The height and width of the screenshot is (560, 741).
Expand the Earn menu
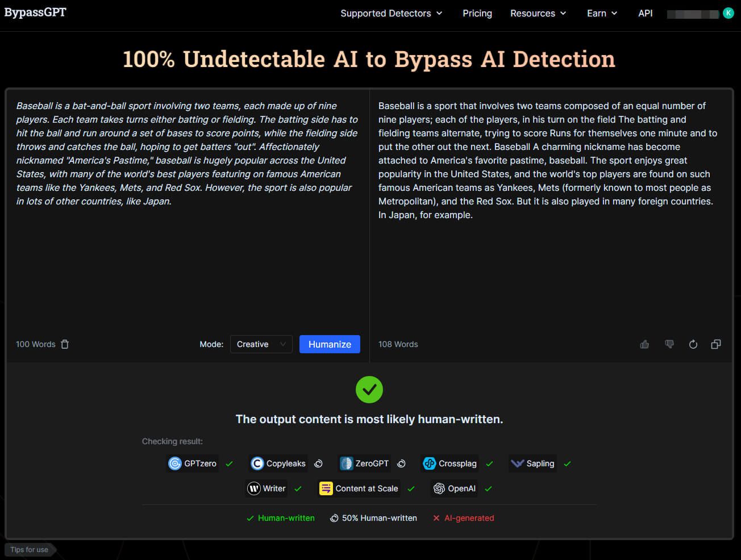coord(602,13)
